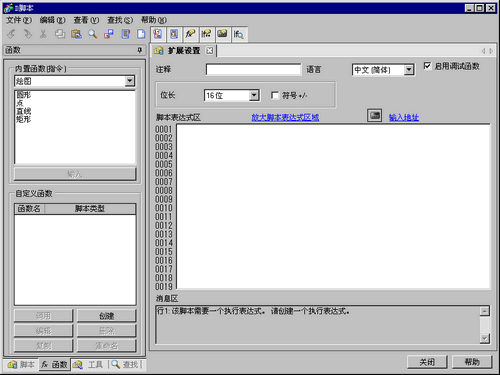Open the 中文(简体) language dropdown
The width and height of the screenshot is (500, 375).
(409, 70)
